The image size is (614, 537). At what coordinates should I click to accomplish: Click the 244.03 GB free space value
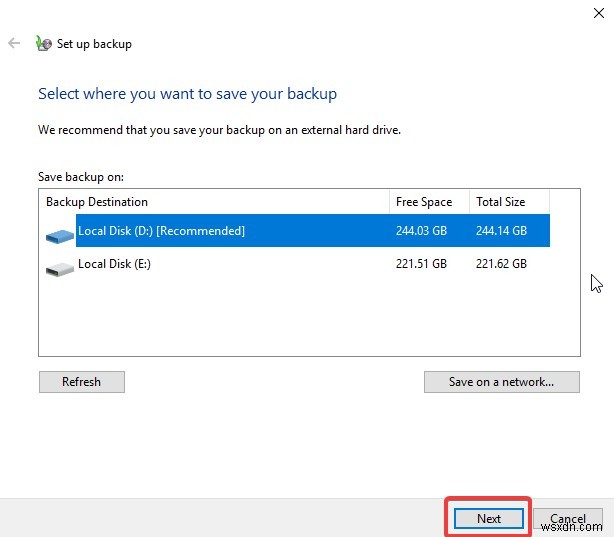pyautogui.click(x=421, y=231)
